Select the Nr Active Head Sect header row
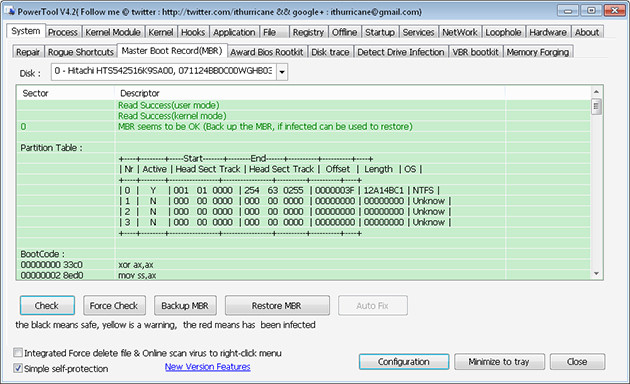The height and width of the screenshot is (384, 630). [303, 169]
